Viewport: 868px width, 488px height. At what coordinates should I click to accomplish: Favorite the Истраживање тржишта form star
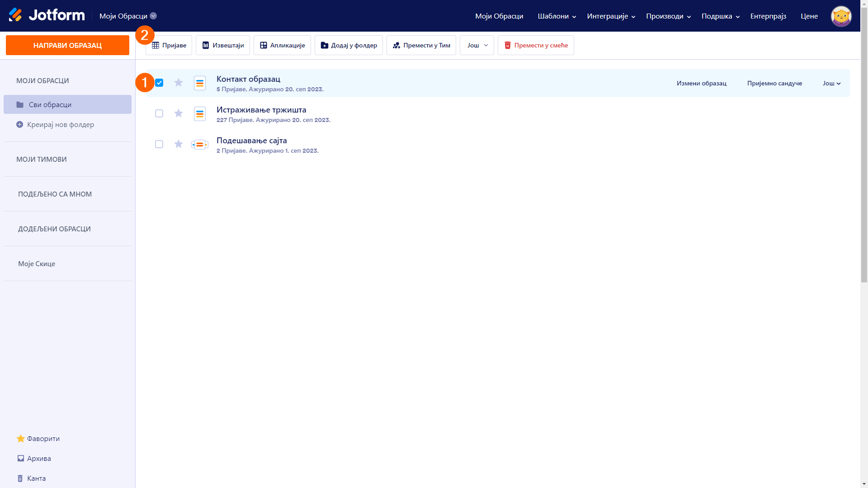pos(179,113)
